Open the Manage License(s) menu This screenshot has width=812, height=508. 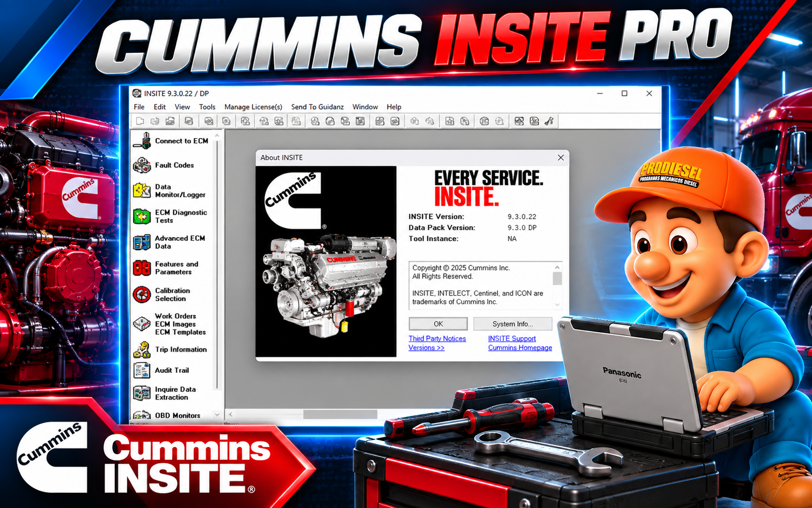[x=253, y=107]
